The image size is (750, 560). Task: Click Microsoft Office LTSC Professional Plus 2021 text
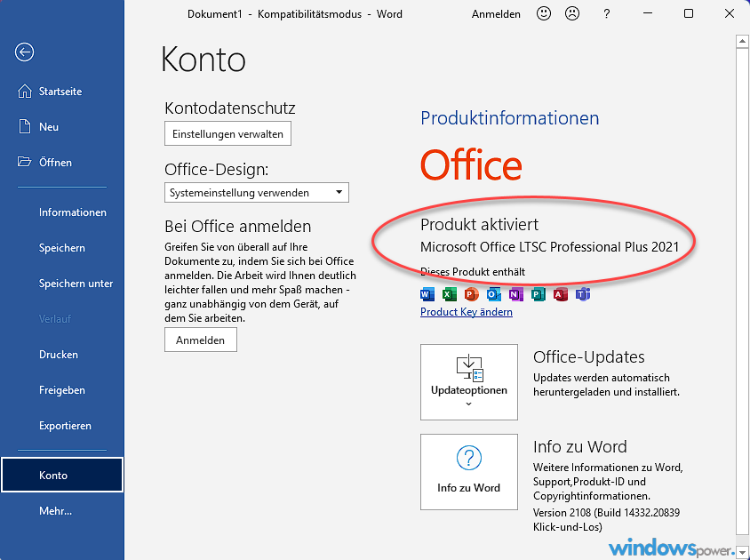click(549, 247)
